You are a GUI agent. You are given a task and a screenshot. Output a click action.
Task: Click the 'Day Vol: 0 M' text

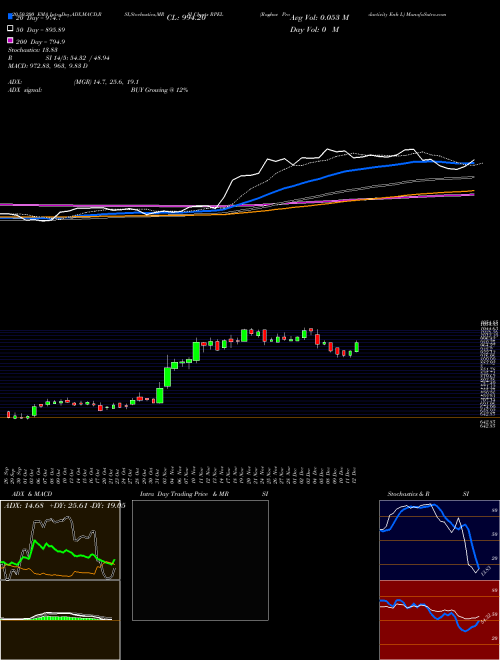[314, 29]
